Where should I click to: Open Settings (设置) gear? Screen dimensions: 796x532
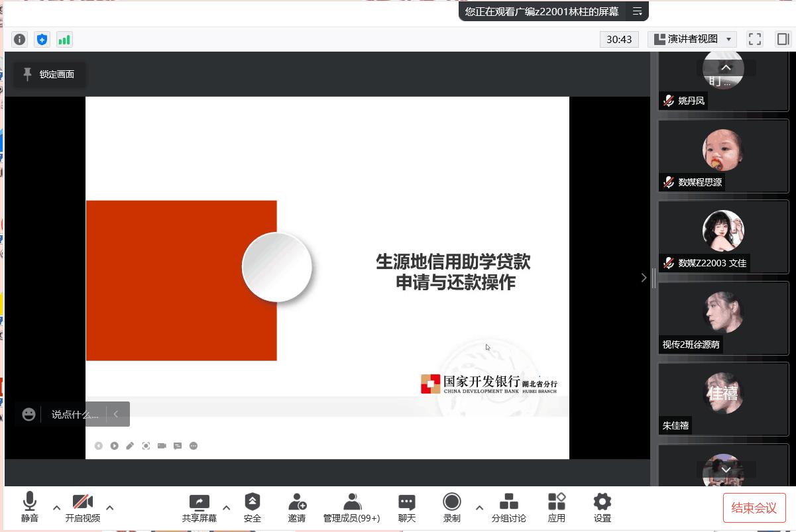602,507
